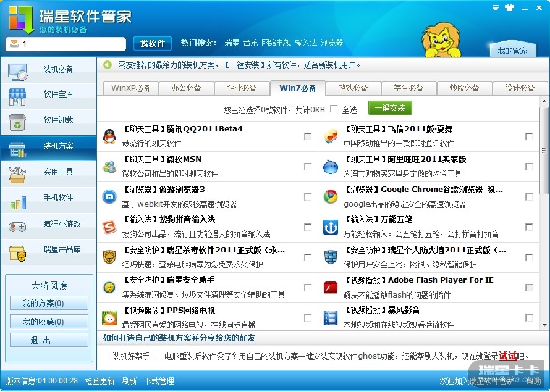The width and height of the screenshot is (550, 392).
Task: Check the 万能五笔 checkbox
Action: (529, 227)
